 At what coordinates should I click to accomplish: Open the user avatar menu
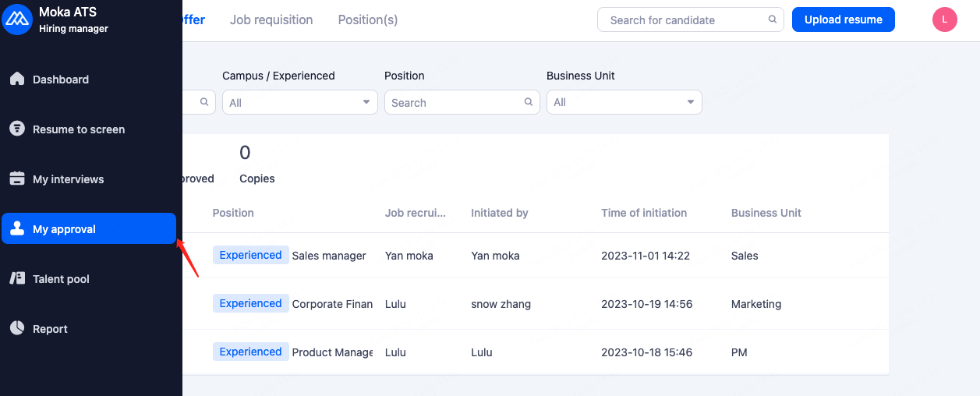pyautogui.click(x=944, y=19)
